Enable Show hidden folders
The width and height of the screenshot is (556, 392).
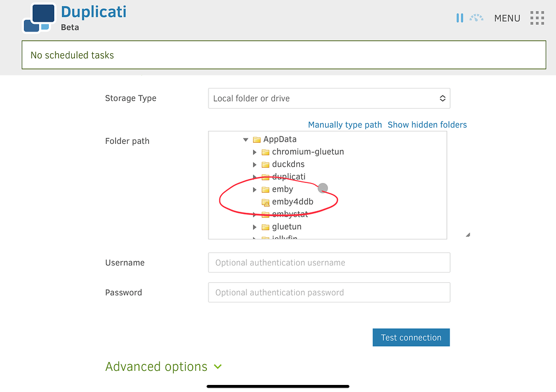(427, 124)
